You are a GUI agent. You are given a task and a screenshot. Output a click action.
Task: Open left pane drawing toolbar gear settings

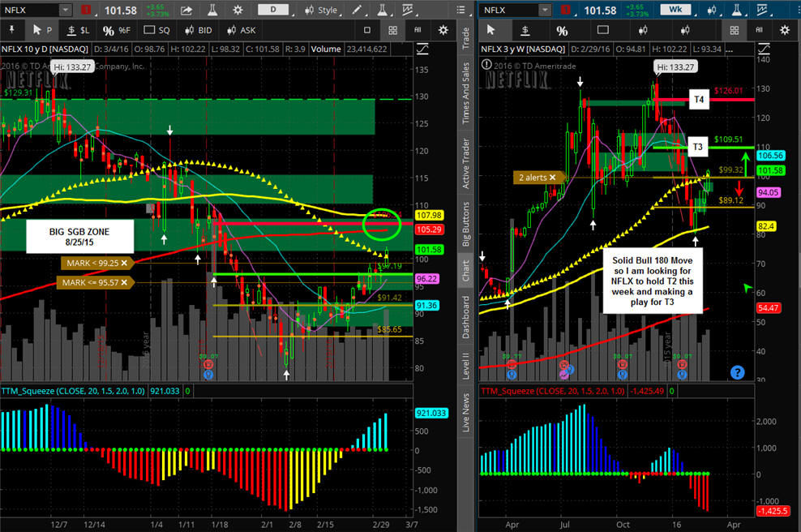point(443,30)
